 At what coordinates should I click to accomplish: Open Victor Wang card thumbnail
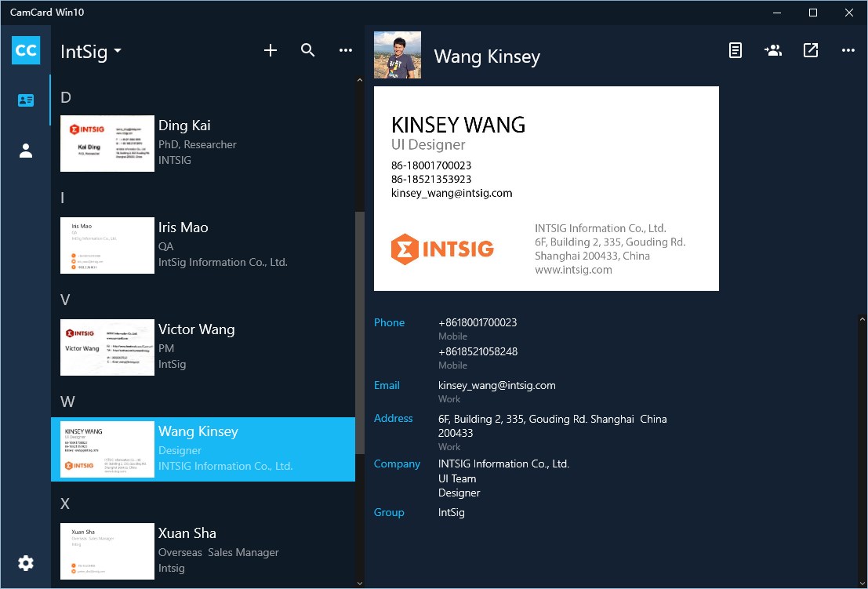[107, 347]
